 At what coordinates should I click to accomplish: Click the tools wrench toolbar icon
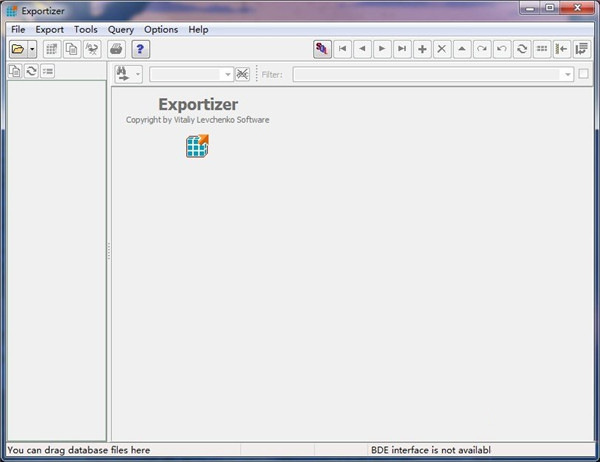click(92, 49)
